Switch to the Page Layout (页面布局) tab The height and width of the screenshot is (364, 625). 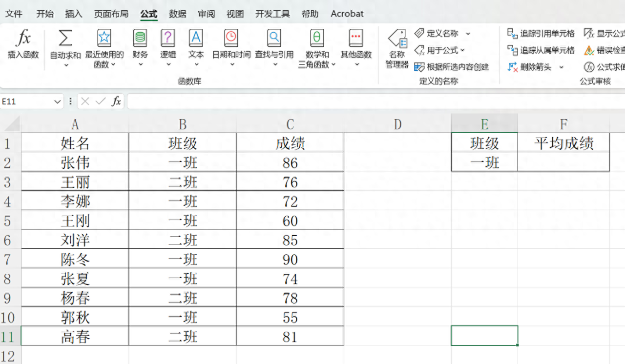[111, 14]
